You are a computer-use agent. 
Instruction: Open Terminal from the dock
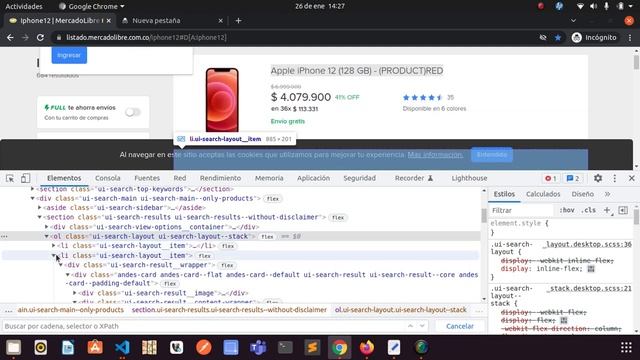tap(285, 348)
